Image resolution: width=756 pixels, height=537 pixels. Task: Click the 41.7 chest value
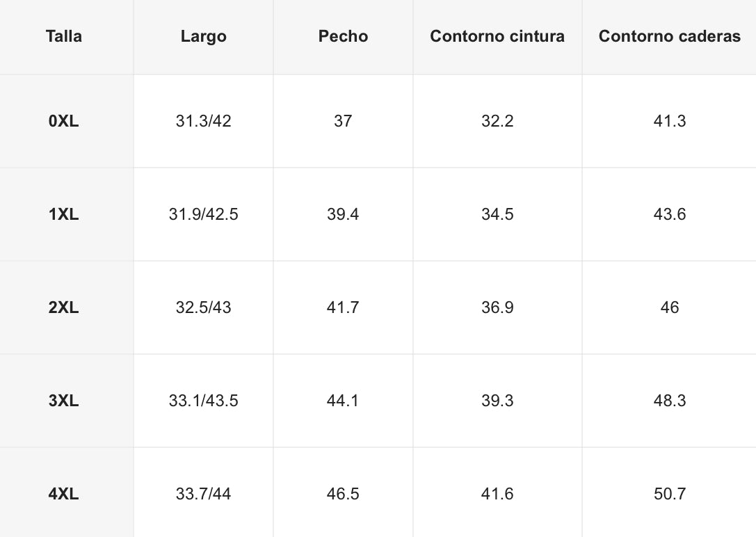coord(343,307)
